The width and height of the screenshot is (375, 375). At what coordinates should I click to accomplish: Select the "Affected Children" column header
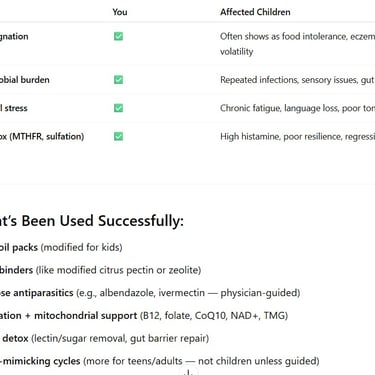point(255,12)
